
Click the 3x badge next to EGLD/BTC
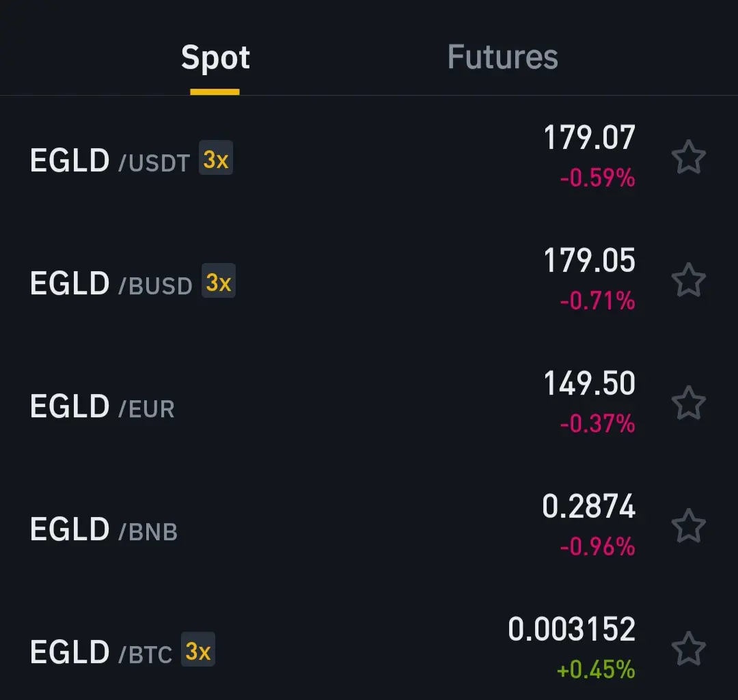197,649
